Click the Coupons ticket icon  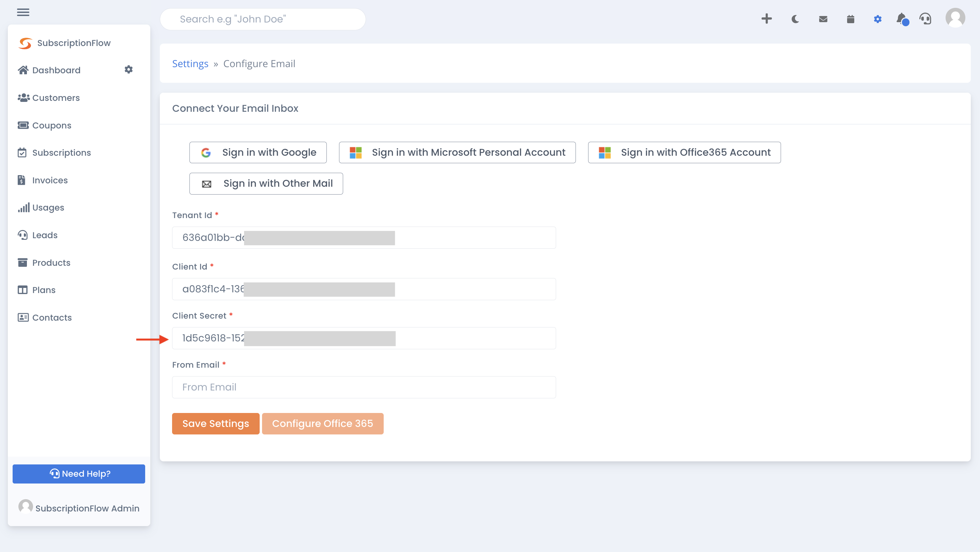23,125
